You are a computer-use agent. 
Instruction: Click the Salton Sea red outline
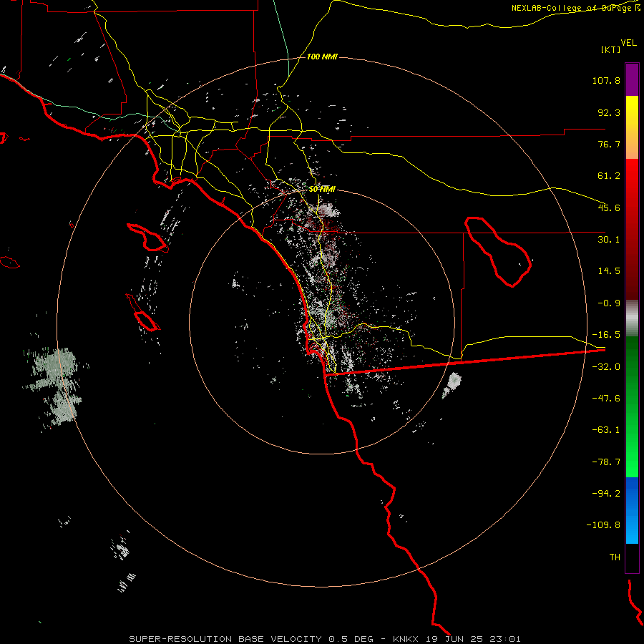click(x=498, y=250)
